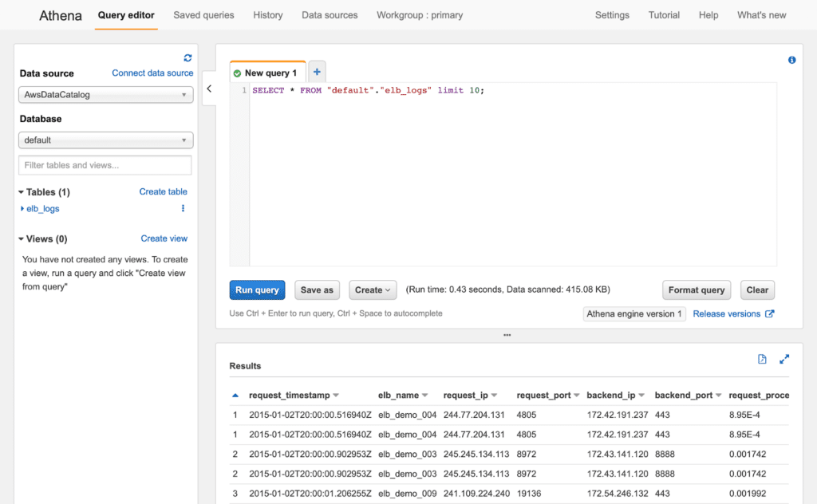Image resolution: width=817 pixels, height=504 pixels.
Task: Open elb_logs table options menu
Action: 183,208
